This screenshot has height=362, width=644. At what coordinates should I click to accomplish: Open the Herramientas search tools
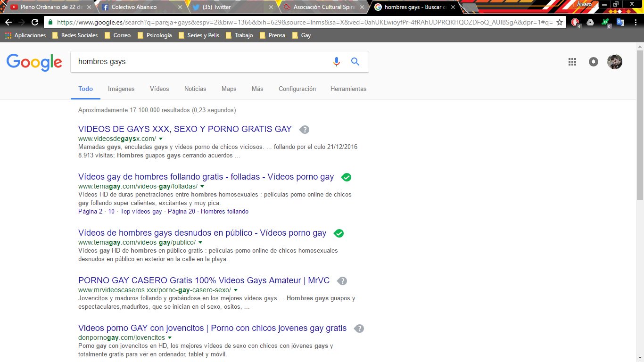click(x=348, y=89)
